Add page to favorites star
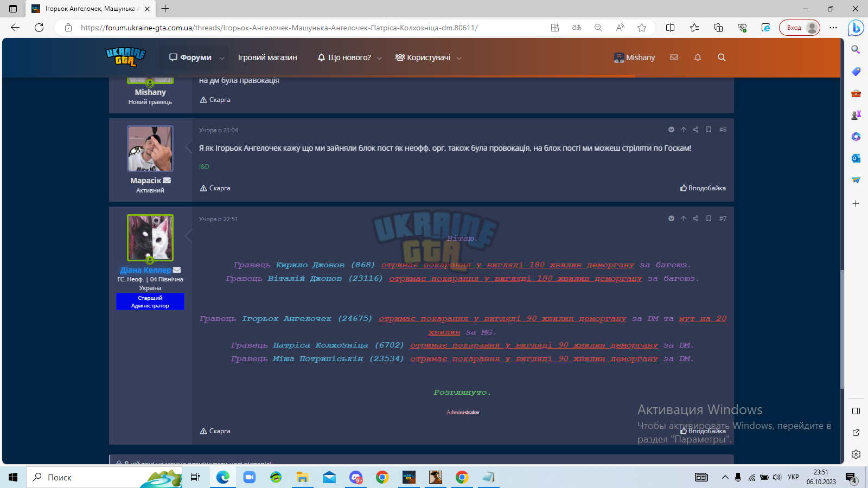Screen dimensions: 868x488 pos(642,28)
